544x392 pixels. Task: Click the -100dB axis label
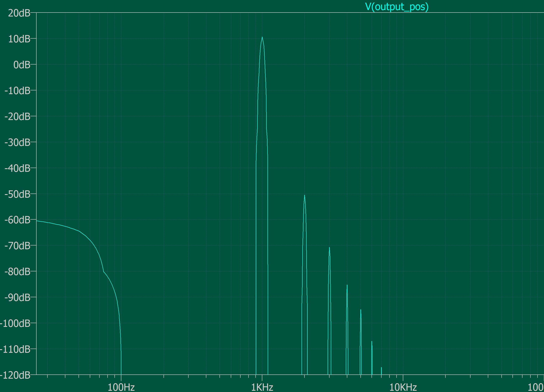15,323
